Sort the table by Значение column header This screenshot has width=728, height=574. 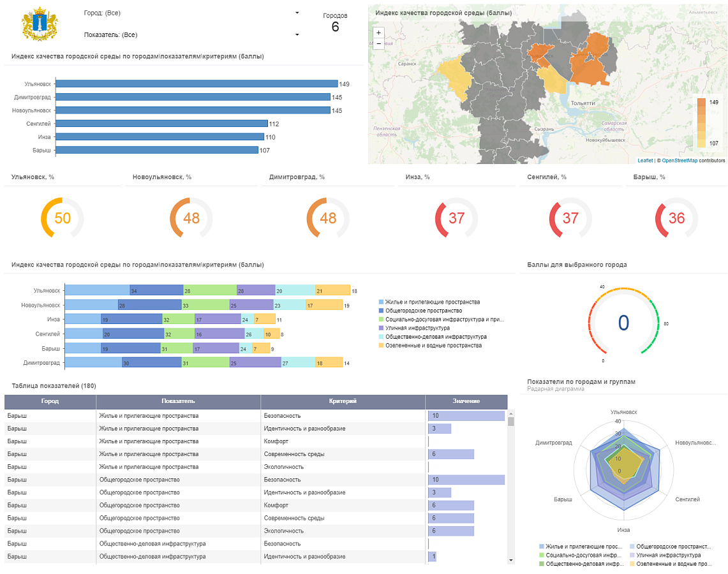466,401
